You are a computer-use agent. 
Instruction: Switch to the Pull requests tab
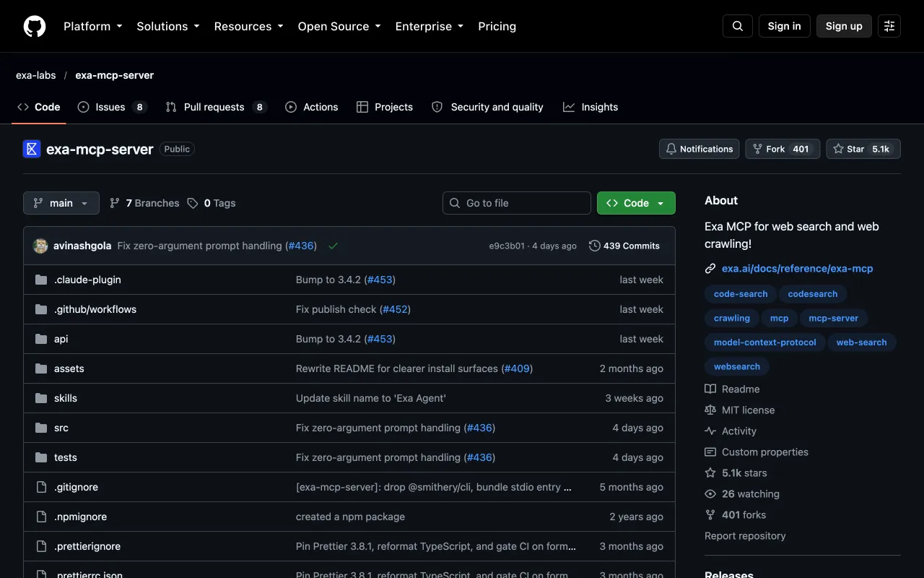pos(216,107)
